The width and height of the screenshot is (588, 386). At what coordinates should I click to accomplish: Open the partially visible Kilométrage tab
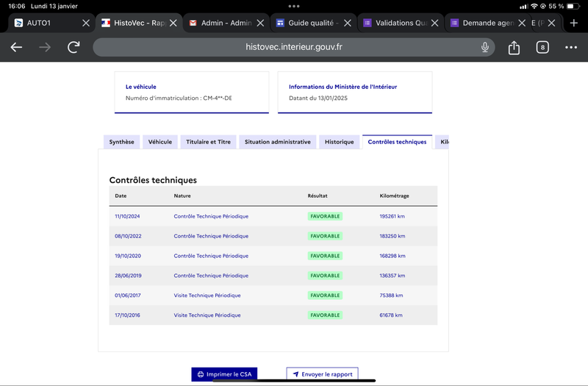(x=442, y=142)
